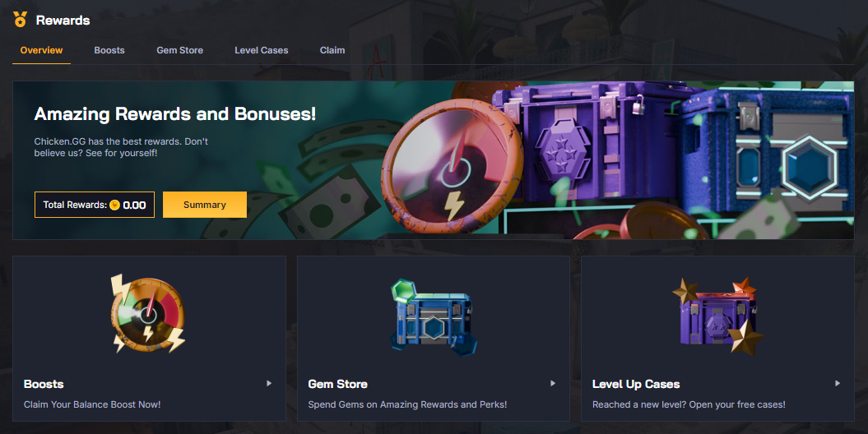This screenshot has height=434, width=868.
Task: Expand the Level Up Cases card arrow
Action: tap(837, 383)
